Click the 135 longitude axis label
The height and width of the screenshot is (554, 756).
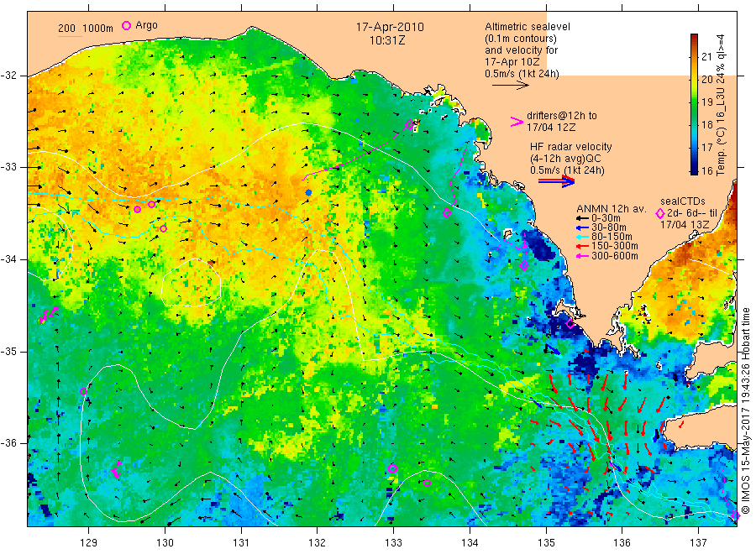tap(546, 543)
